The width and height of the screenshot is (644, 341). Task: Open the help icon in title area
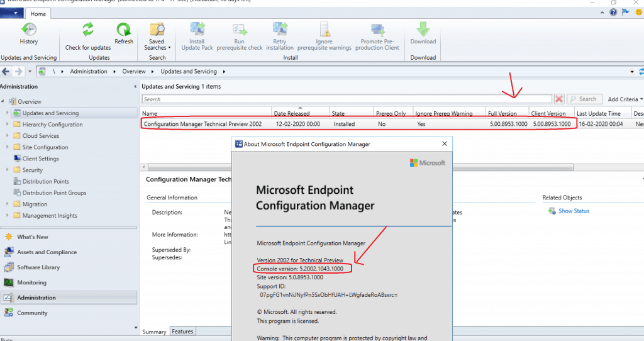tap(613, 13)
